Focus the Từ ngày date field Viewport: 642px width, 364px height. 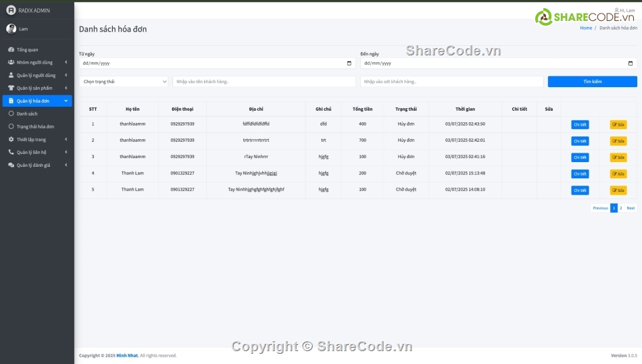click(x=217, y=63)
